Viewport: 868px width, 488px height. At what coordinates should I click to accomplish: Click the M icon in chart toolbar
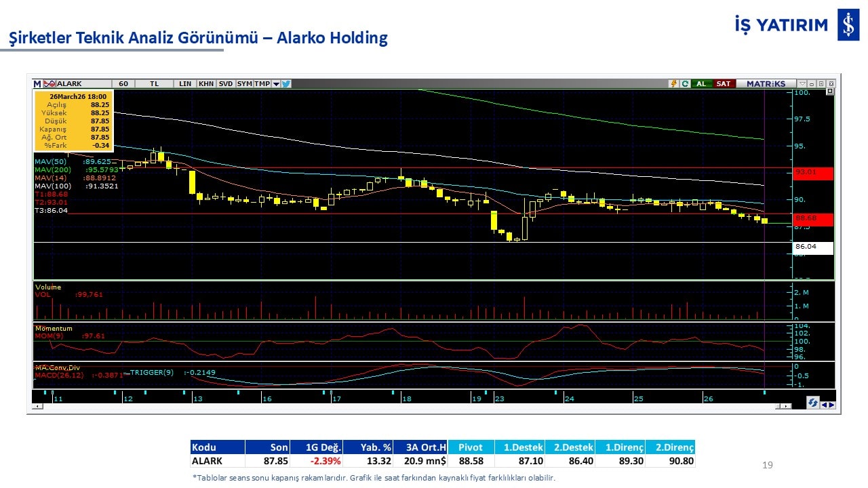click(37, 84)
